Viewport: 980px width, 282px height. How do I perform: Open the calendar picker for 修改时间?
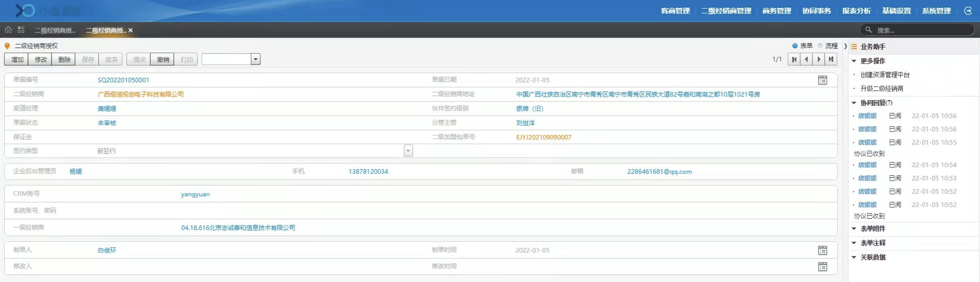(x=822, y=267)
